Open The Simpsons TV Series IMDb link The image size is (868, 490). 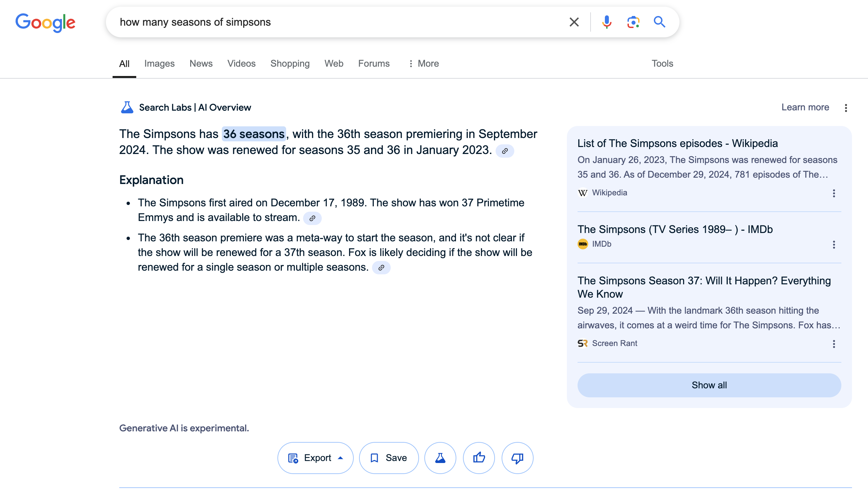click(x=674, y=229)
